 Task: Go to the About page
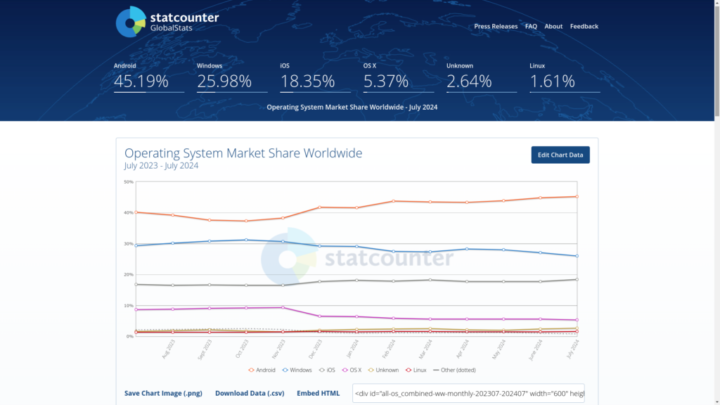553,26
